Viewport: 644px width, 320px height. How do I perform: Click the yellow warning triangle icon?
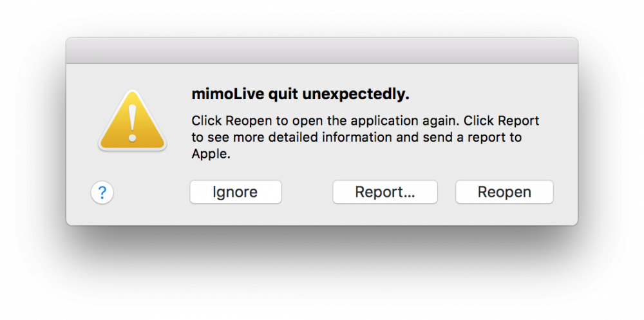coord(132,120)
